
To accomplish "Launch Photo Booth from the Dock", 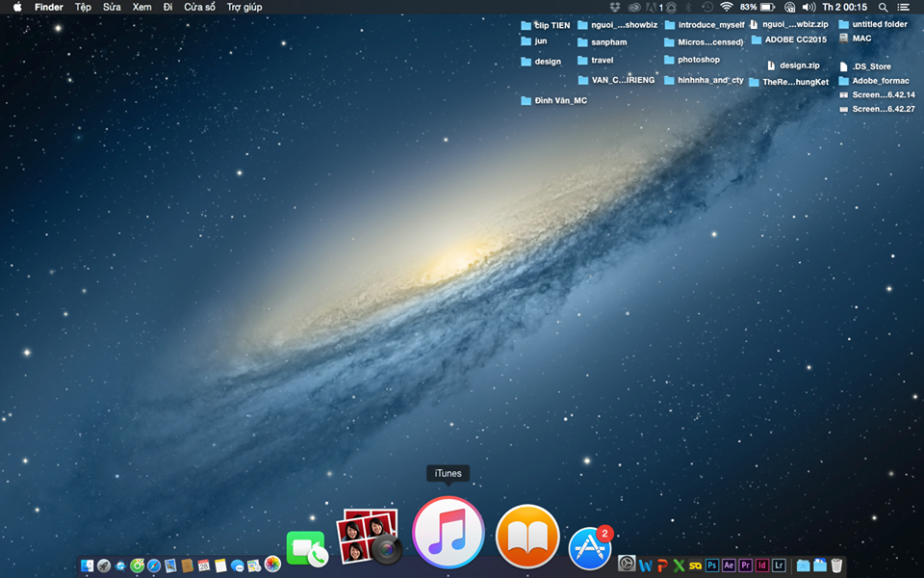I will coord(368,537).
